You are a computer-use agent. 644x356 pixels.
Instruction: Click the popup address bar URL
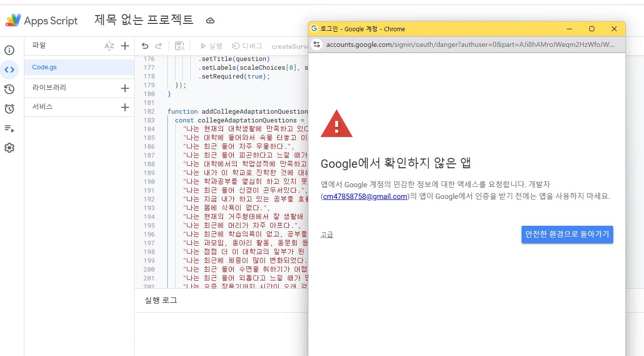click(x=470, y=44)
